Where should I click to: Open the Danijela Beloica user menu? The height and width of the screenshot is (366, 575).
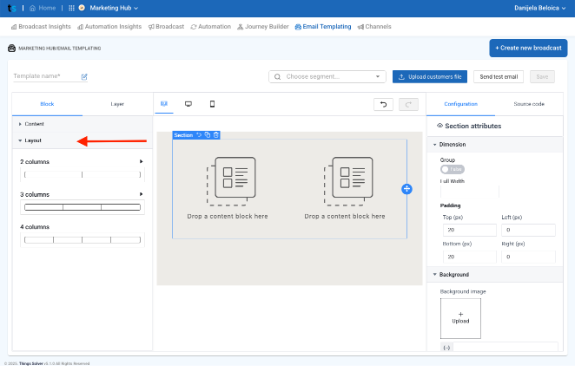[540, 8]
